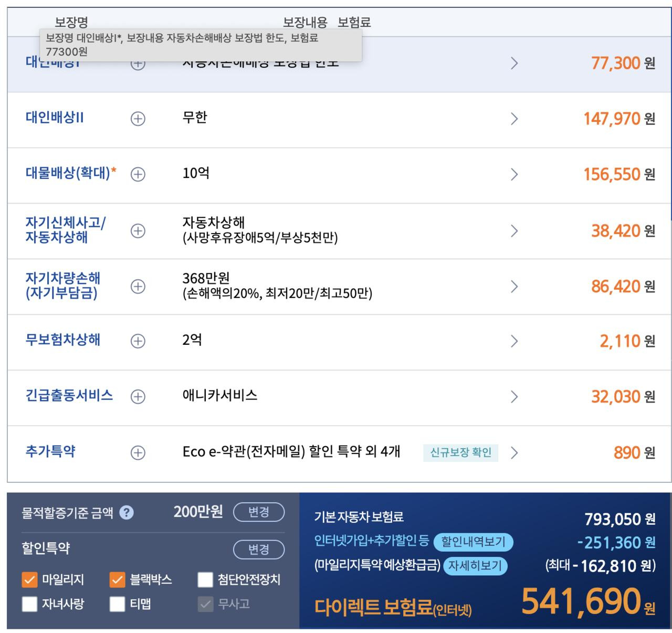
Task: Click the 신규보장 확인 badge
Action: pyautogui.click(x=461, y=452)
